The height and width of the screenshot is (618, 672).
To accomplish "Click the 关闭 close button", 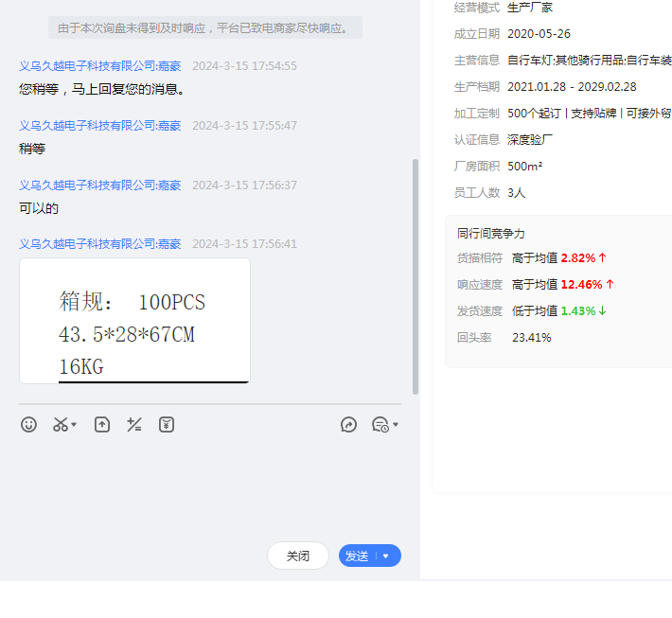I will pos(297,556).
